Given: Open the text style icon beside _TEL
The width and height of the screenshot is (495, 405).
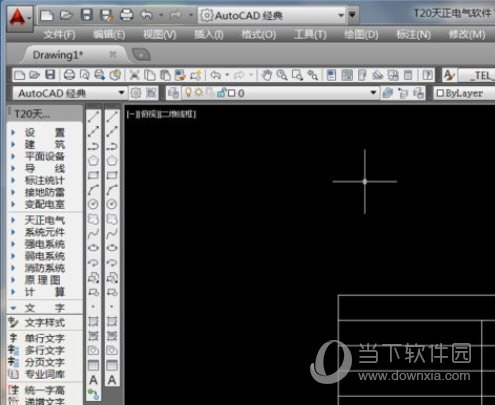Looking at the screenshot, I should [449, 75].
